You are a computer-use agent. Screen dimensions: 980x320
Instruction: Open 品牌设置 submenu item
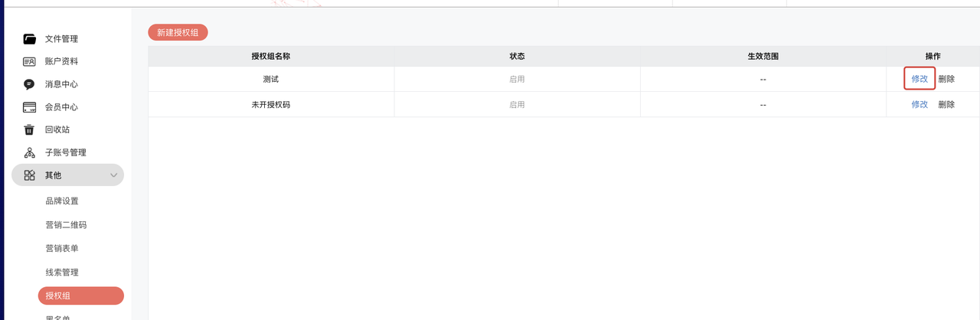[x=62, y=201]
